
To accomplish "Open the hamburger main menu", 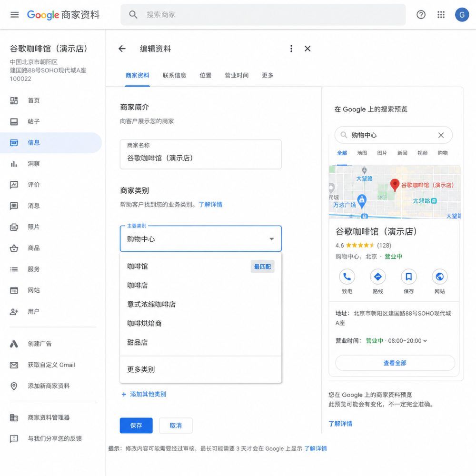I will 14,15.
